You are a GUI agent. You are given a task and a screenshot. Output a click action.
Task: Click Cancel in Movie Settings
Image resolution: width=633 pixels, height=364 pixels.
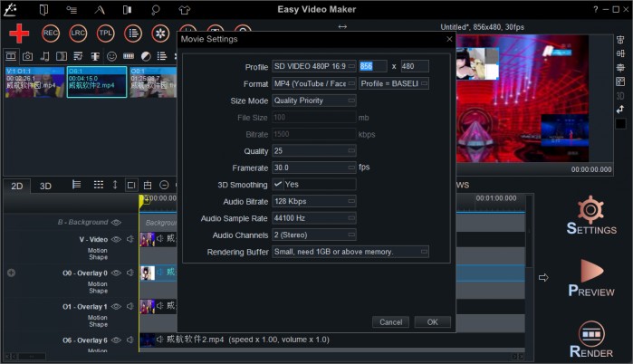coord(390,322)
